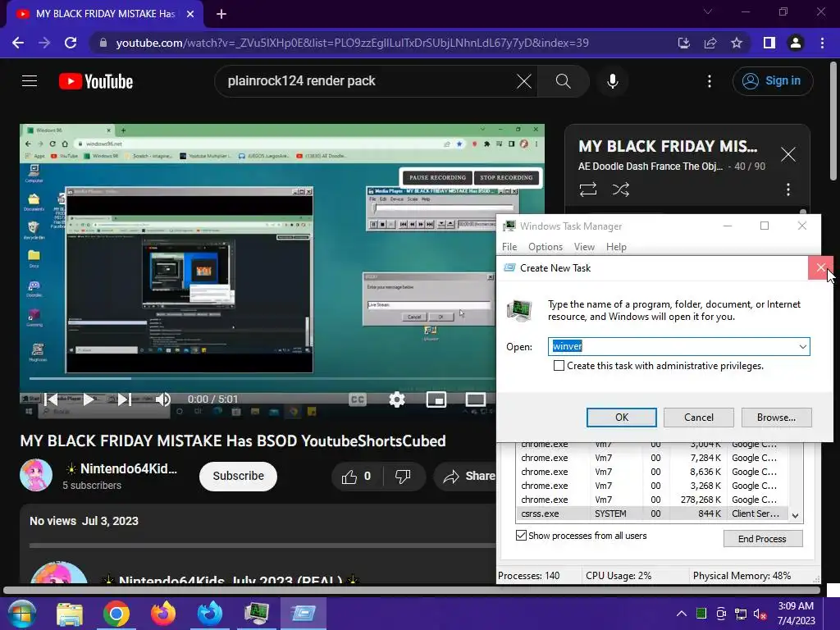
Task: Uncheck Show processes from all users
Action: [521, 535]
